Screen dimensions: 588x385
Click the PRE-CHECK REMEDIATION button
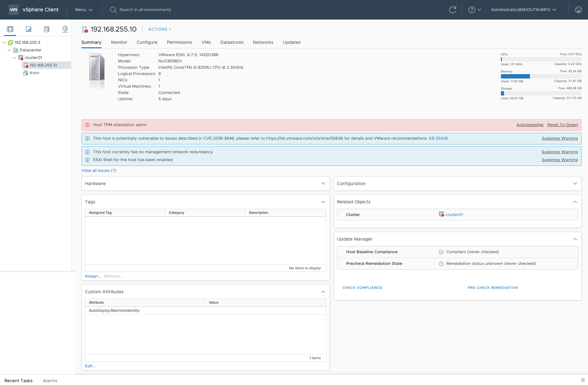click(x=493, y=288)
